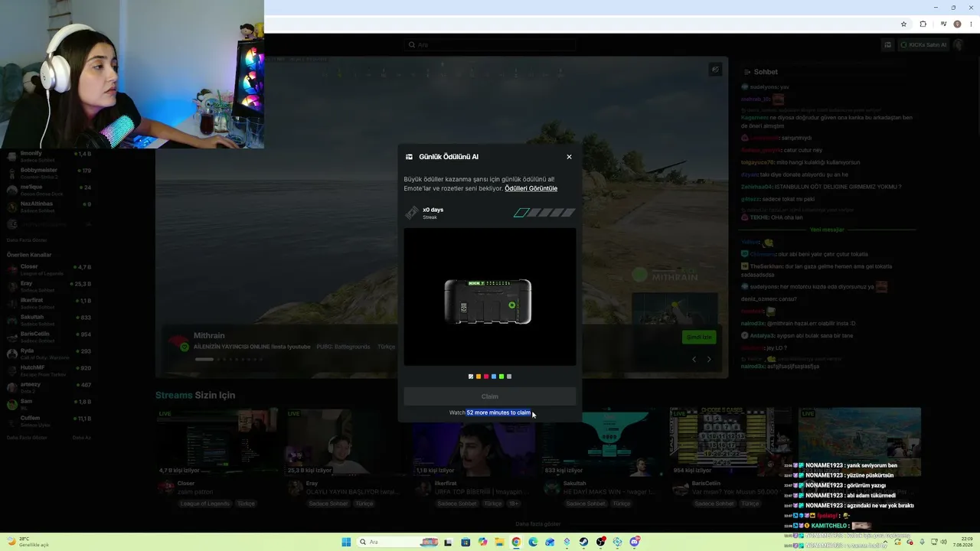Open limonlfy in the sidebar
This screenshot has width=980, height=551.
[x=49, y=157]
